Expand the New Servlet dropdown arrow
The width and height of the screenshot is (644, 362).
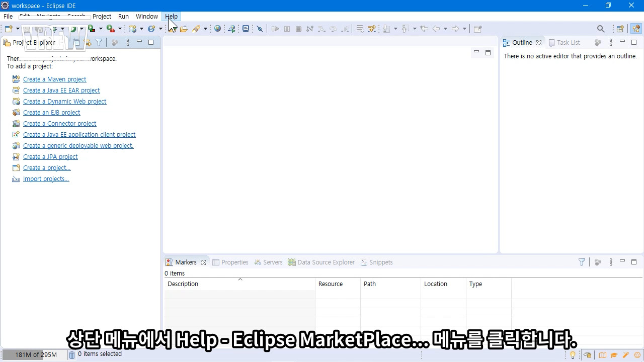pos(160,29)
